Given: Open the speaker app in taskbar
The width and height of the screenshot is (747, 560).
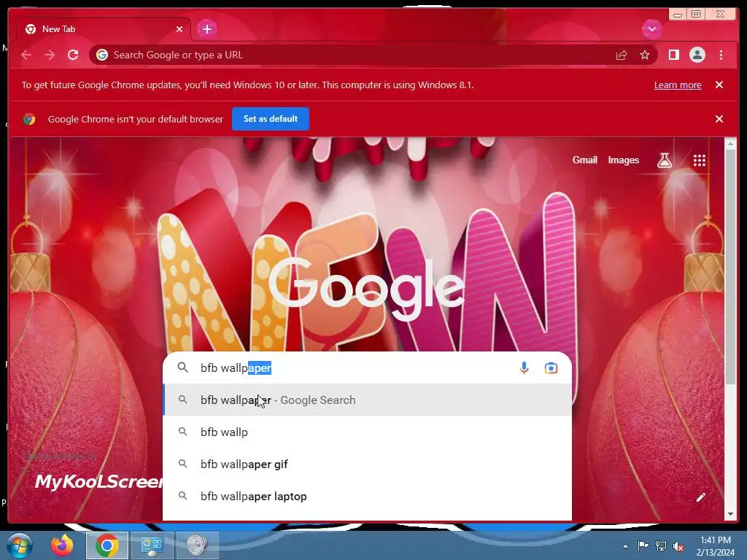Looking at the screenshot, I should 197,545.
